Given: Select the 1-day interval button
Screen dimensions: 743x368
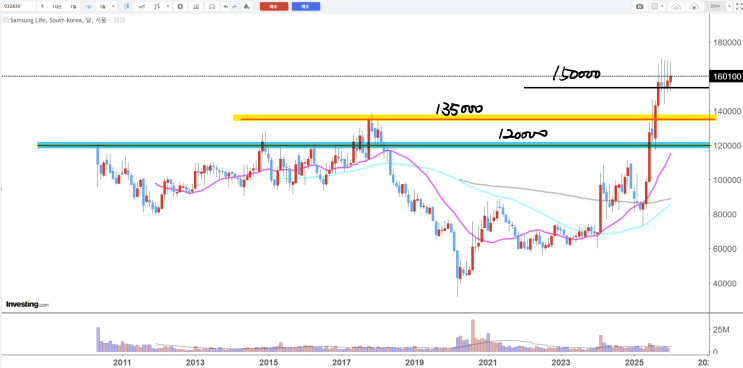Looking at the screenshot, I should tap(73, 6).
